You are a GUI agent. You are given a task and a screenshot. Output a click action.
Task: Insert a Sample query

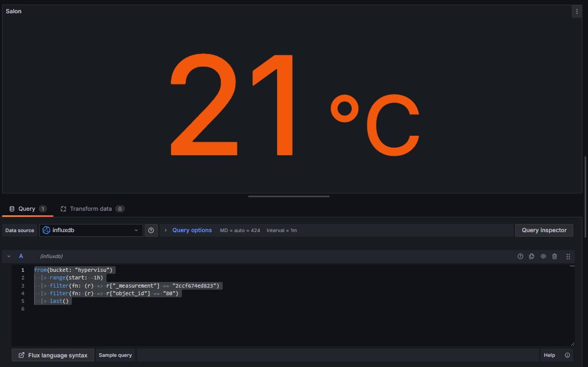(115, 355)
